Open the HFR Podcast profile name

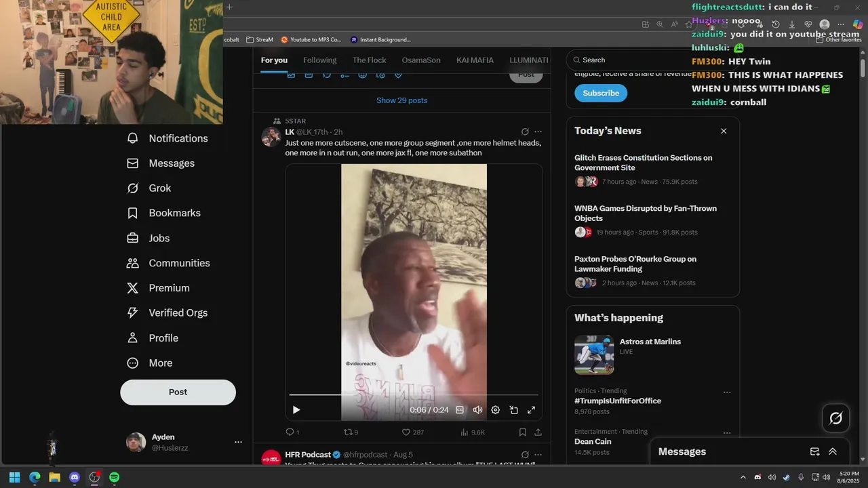click(308, 455)
